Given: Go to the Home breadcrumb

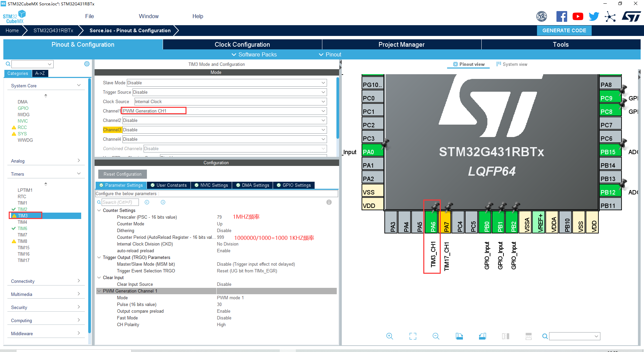Looking at the screenshot, I should (12, 31).
